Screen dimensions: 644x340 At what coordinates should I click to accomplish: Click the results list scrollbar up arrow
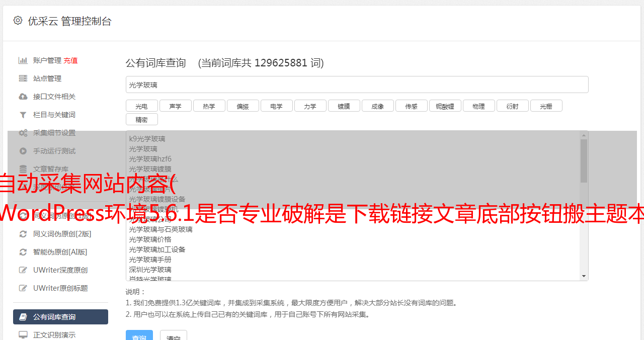pyautogui.click(x=584, y=135)
